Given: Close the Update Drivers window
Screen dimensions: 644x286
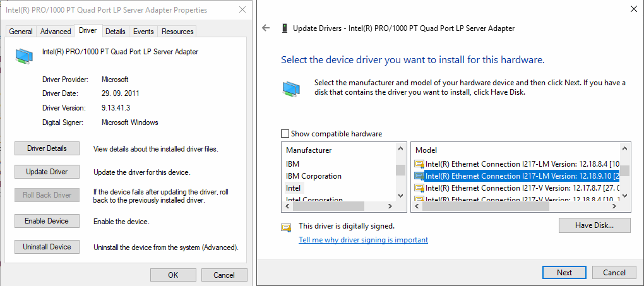Looking at the screenshot, I should [x=634, y=9].
